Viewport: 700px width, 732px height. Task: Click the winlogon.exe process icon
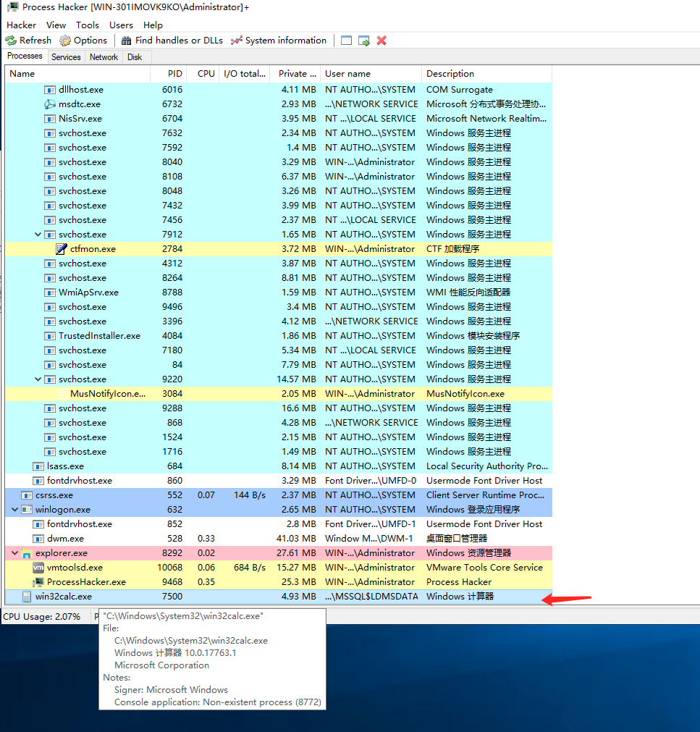[x=27, y=509]
